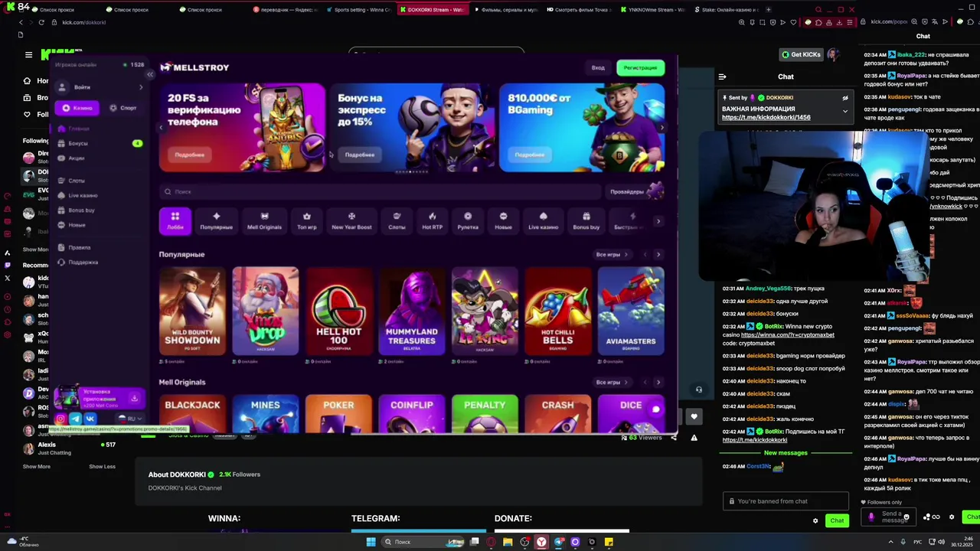Viewport: 980px width, 551px height.
Task: Open File Explorer from the taskbar
Action: pos(508,542)
